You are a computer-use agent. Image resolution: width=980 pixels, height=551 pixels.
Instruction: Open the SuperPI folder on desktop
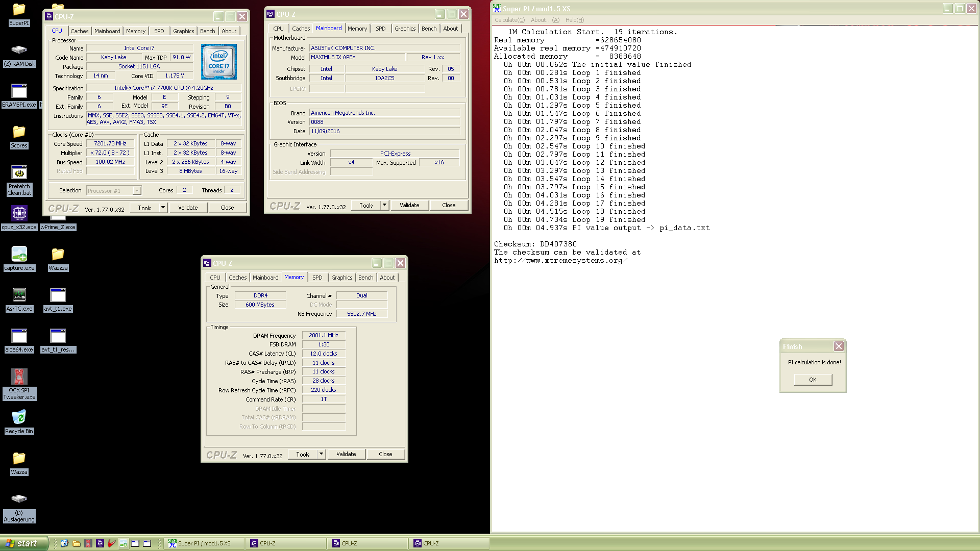(19, 14)
